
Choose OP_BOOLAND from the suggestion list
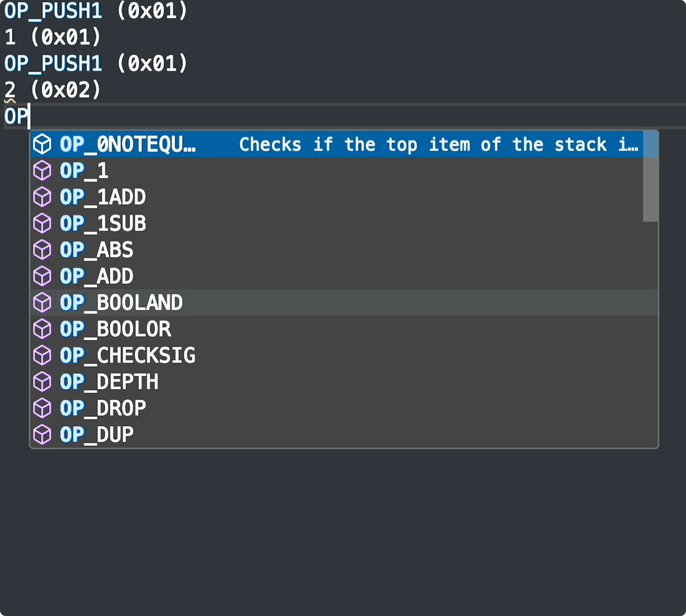click(121, 303)
